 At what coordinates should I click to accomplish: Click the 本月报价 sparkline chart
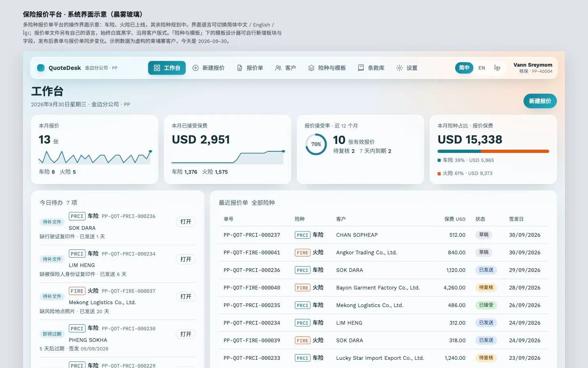coord(95,157)
